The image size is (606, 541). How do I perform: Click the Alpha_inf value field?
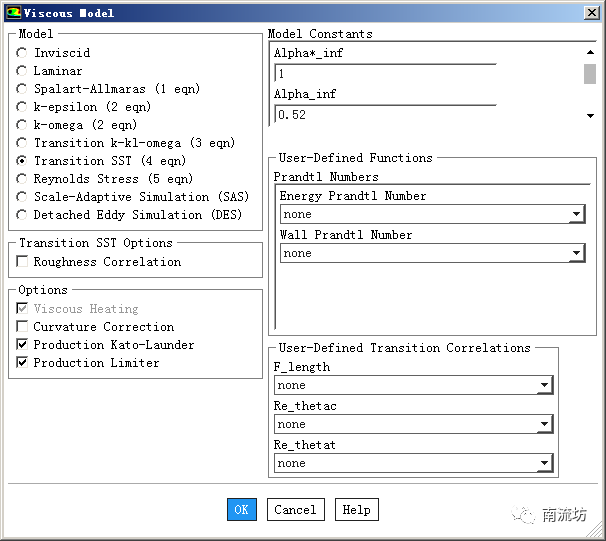385,115
